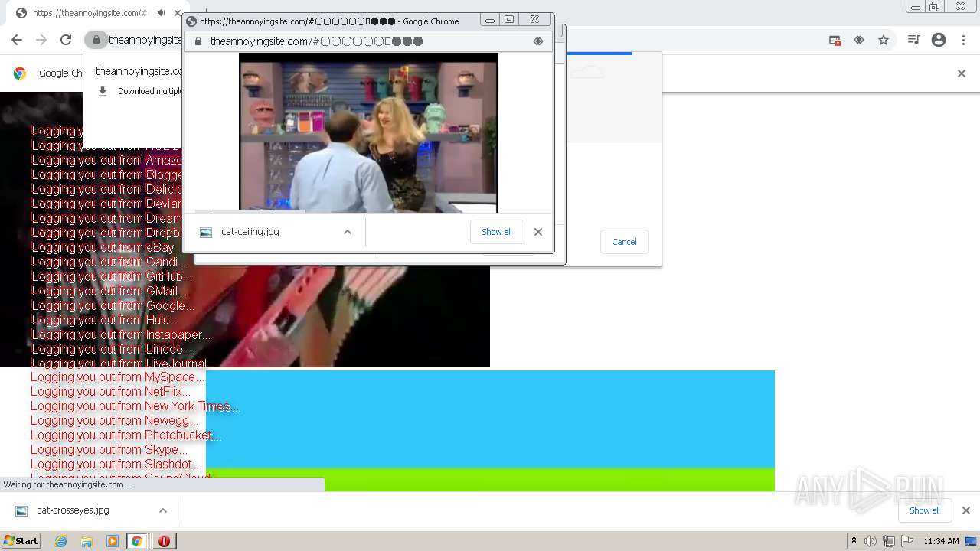Click the lock site-info icon in main address bar
The image size is (980, 551).
point(96,40)
